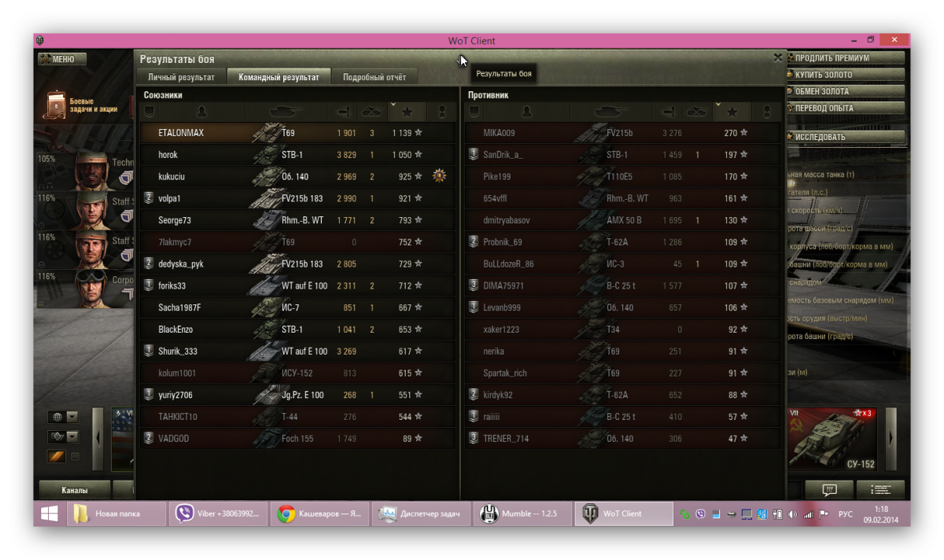The image size is (944, 560).
Task: Click the system tray volume icon
Action: [792, 514]
